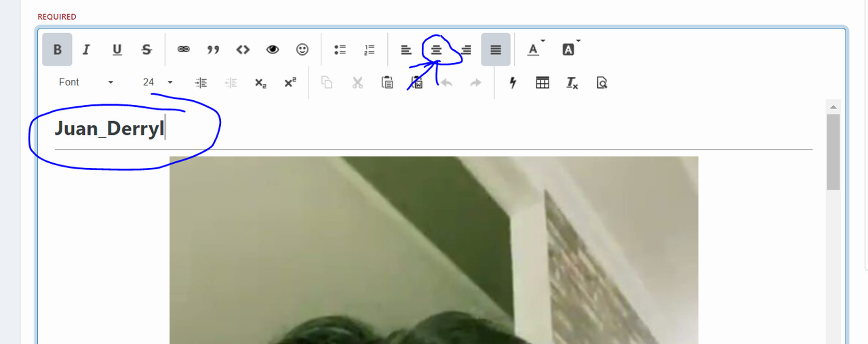Click the paste clipboard icon
868x344 pixels.
point(387,83)
